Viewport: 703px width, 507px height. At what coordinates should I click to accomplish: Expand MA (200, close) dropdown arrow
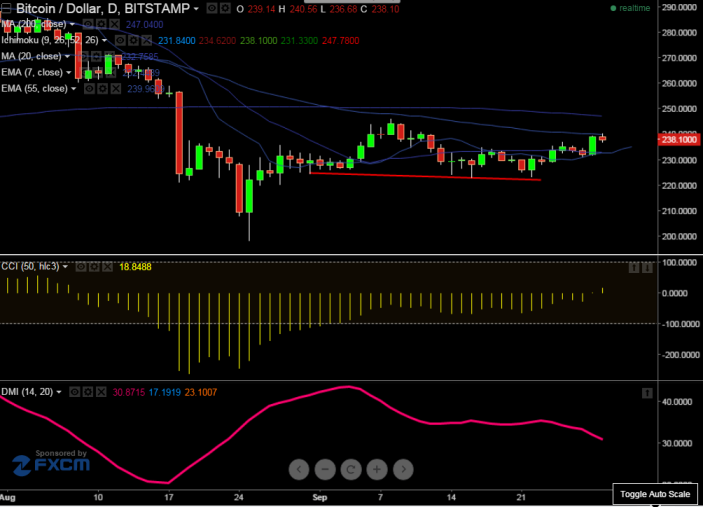click(72, 24)
